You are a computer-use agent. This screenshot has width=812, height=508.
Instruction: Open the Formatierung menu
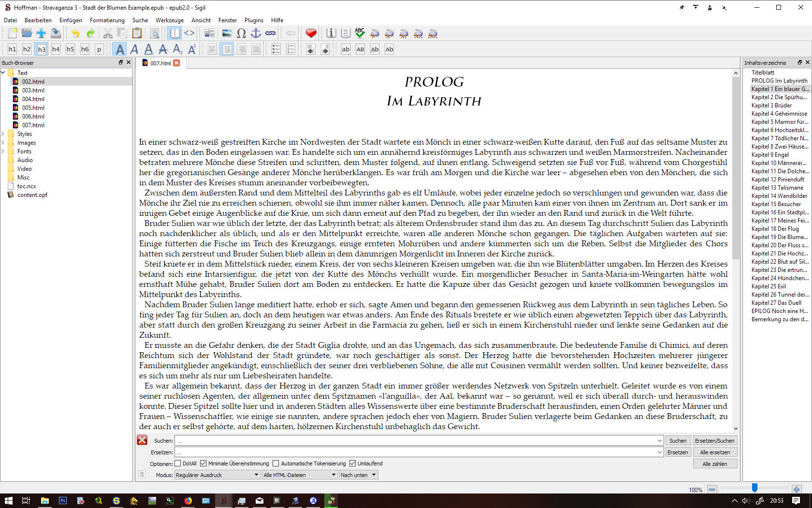click(107, 20)
